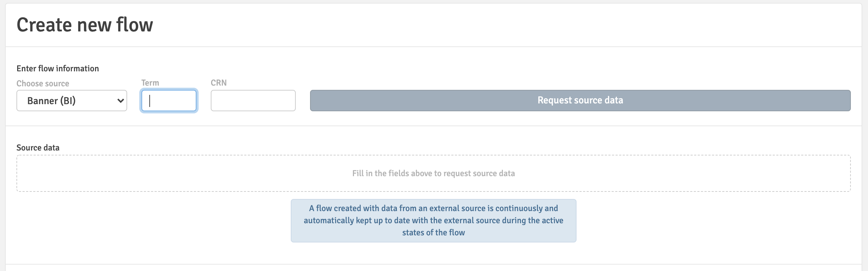
Task: Click the chevron arrow on the source select
Action: tap(120, 101)
